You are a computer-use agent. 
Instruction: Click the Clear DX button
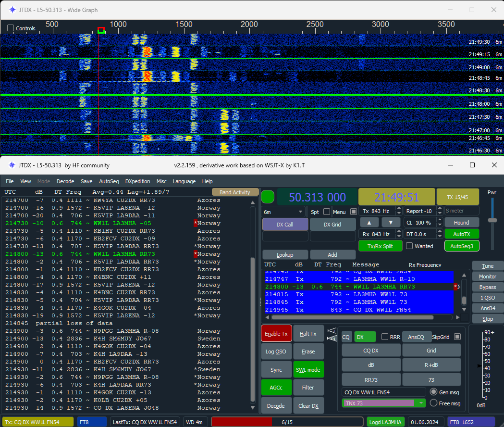point(308,405)
